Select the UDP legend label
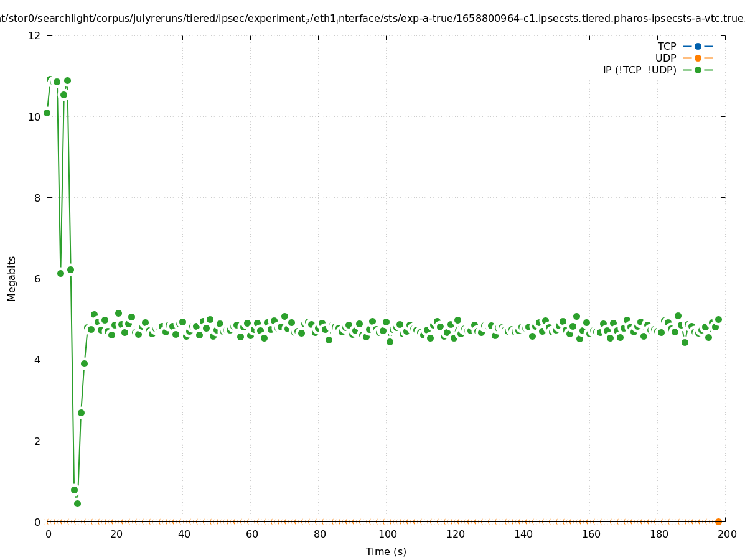This screenshot has height=560, width=745. [x=665, y=58]
